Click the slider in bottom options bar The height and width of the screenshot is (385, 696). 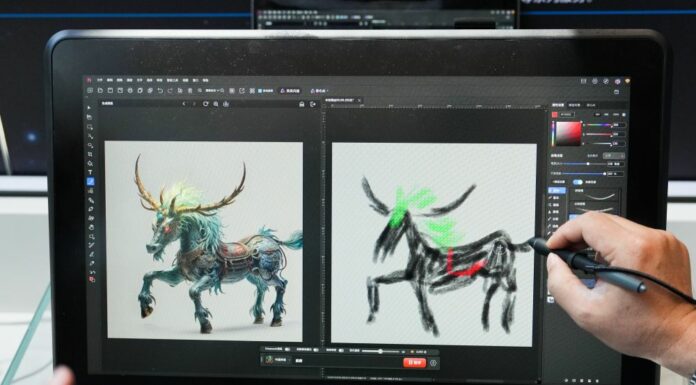click(381, 351)
